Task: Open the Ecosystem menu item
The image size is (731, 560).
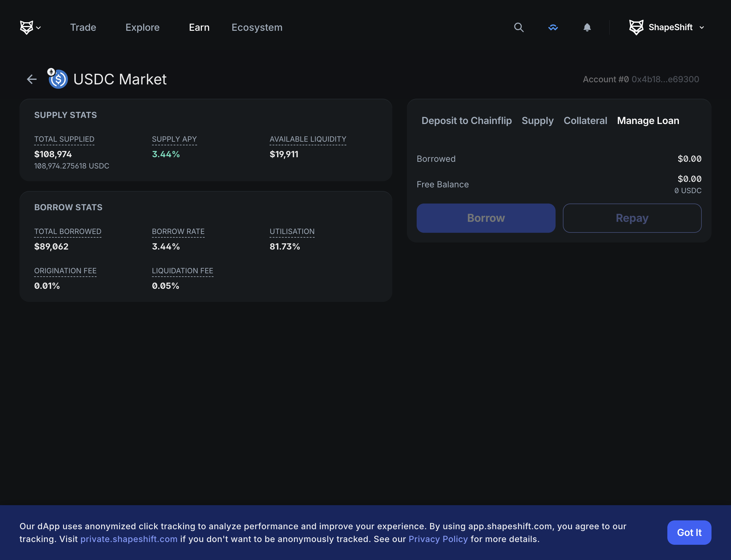Action: [257, 27]
